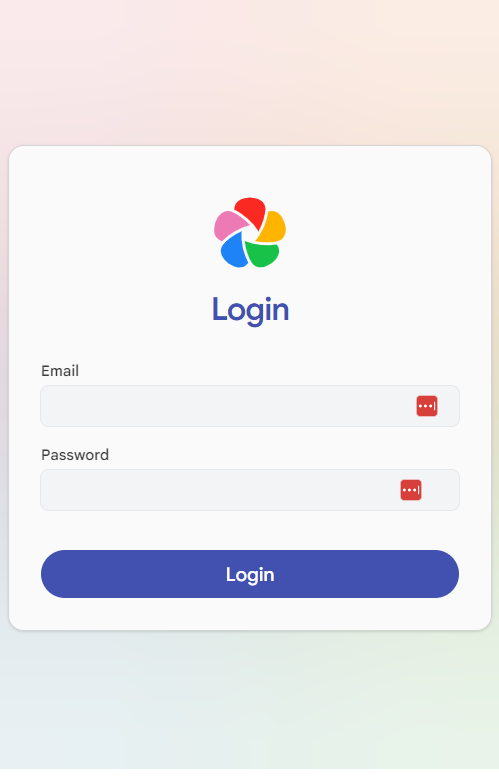Click the colorful pinwheel app logo
Screen dimensions: 499x776
click(250, 233)
